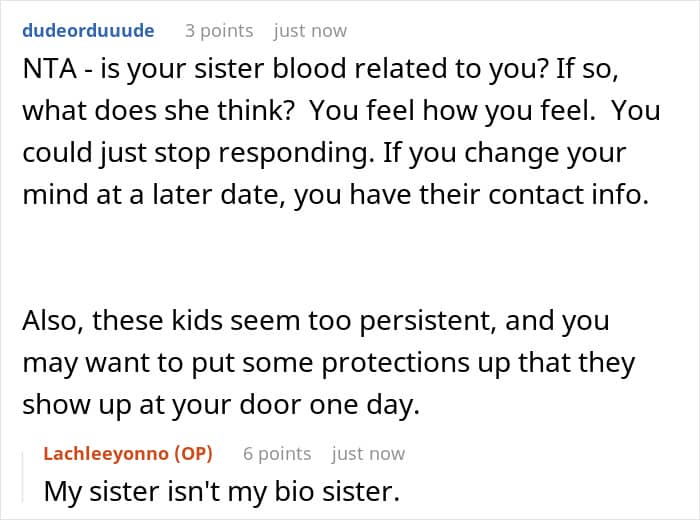This screenshot has width=700, height=520.
Task: Click dudeorduuude's "just now" timestamp
Action: click(x=310, y=30)
